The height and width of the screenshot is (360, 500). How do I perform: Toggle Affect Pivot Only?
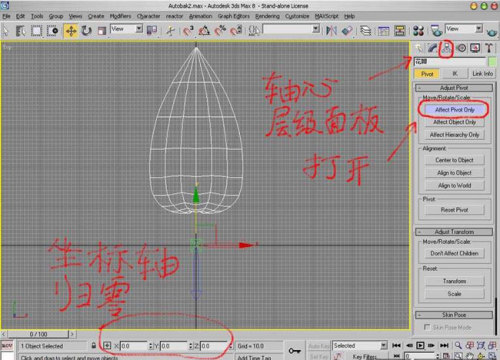pyautogui.click(x=455, y=110)
